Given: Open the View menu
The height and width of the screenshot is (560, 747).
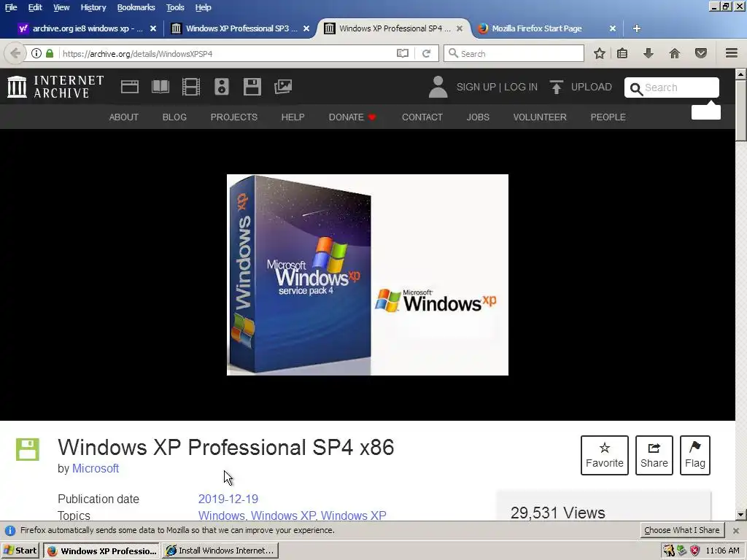Looking at the screenshot, I should tap(61, 7).
